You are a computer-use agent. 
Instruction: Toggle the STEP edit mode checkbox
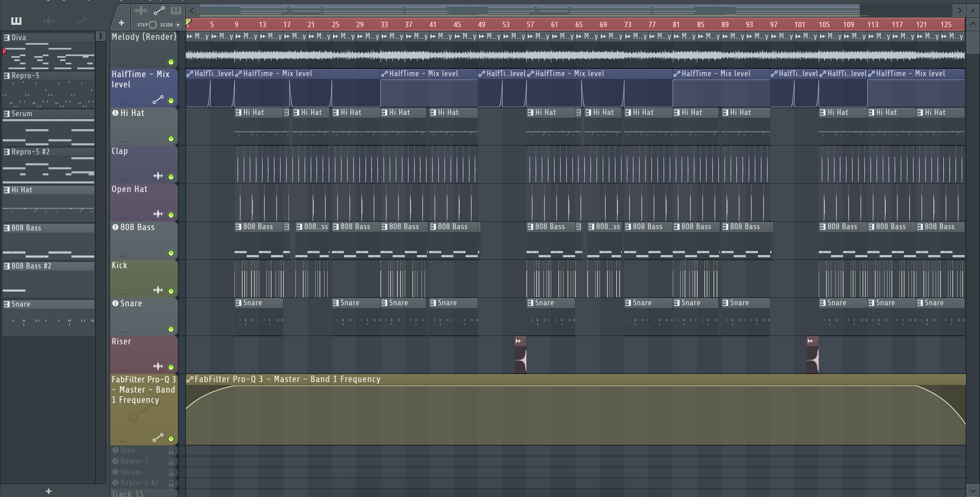152,25
